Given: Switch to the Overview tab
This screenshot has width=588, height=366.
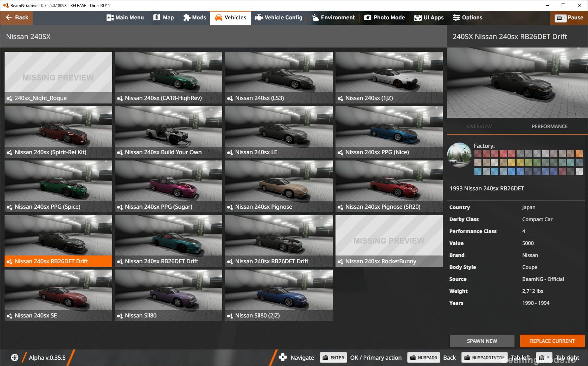Looking at the screenshot, I should pyautogui.click(x=479, y=126).
